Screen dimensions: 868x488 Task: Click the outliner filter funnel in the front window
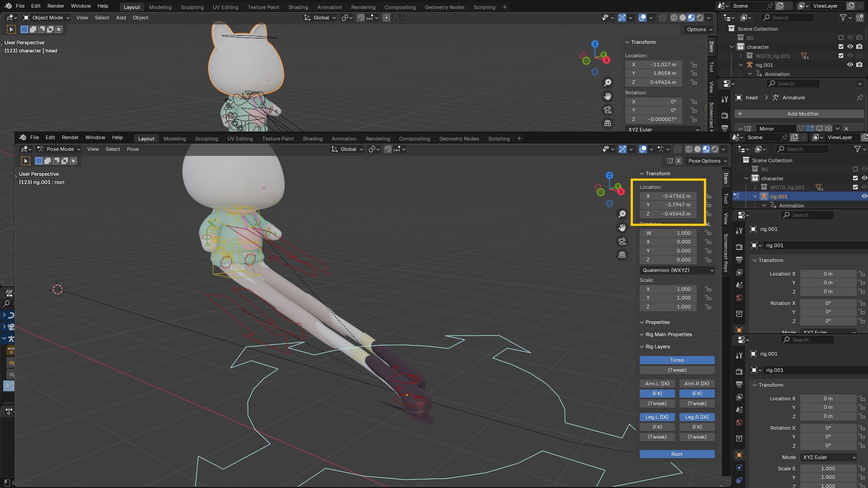[857, 149]
